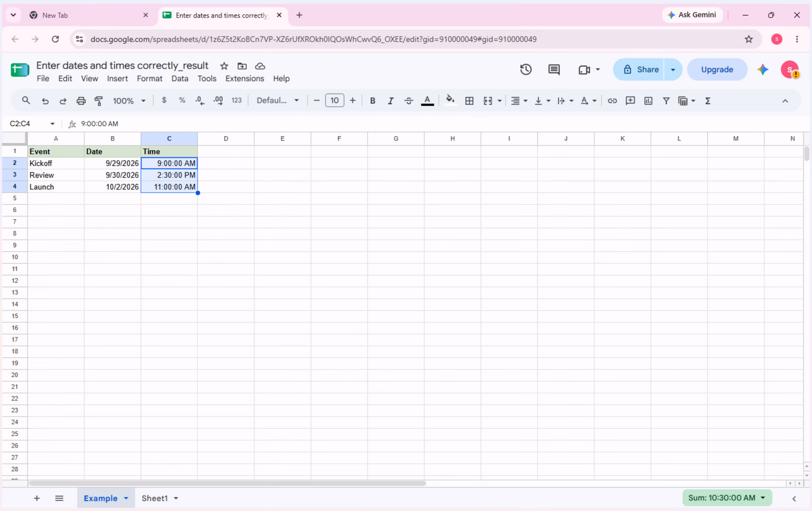812x511 pixels.
Task: Expand Share options dropdown arrow
Action: coord(673,70)
